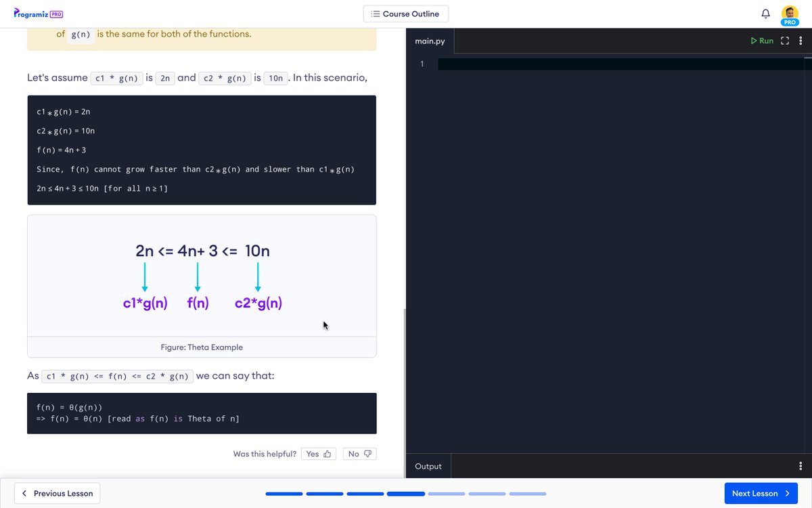Click the inline code '10n'

pos(275,78)
